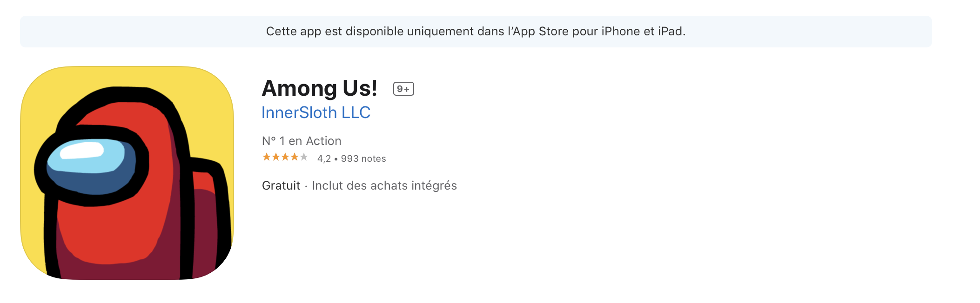Click the 993 notes rating count
The height and width of the screenshot is (303, 980).
(x=363, y=158)
